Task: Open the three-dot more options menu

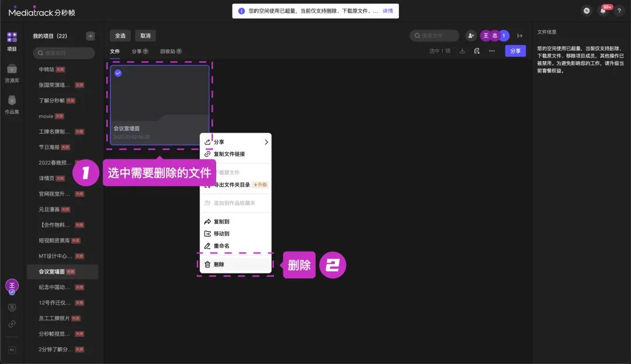Action: [492, 51]
